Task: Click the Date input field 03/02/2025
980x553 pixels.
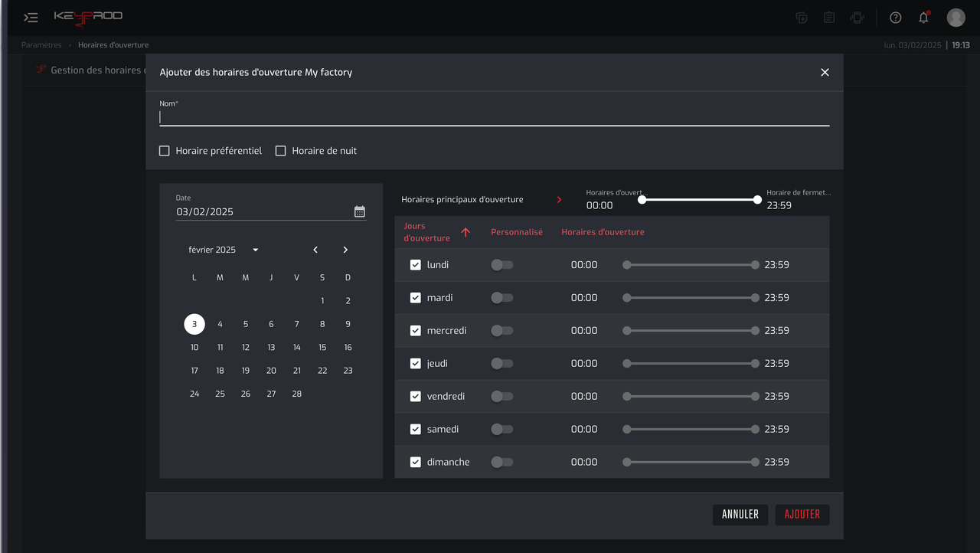Action: pos(263,212)
